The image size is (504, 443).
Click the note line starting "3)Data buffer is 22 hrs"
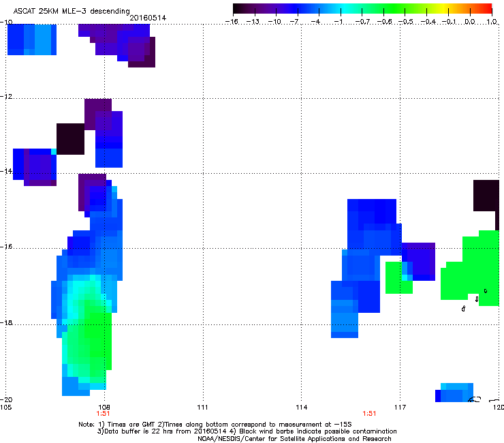(247, 431)
